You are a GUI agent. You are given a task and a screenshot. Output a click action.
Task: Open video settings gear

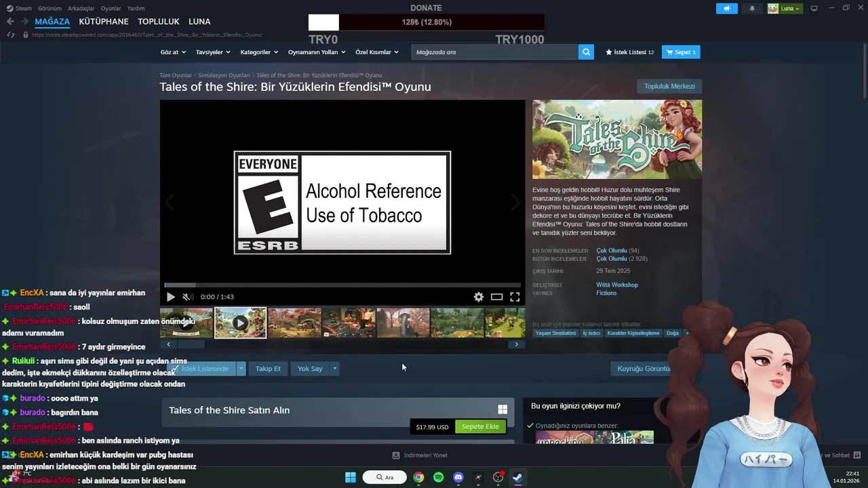click(x=479, y=297)
